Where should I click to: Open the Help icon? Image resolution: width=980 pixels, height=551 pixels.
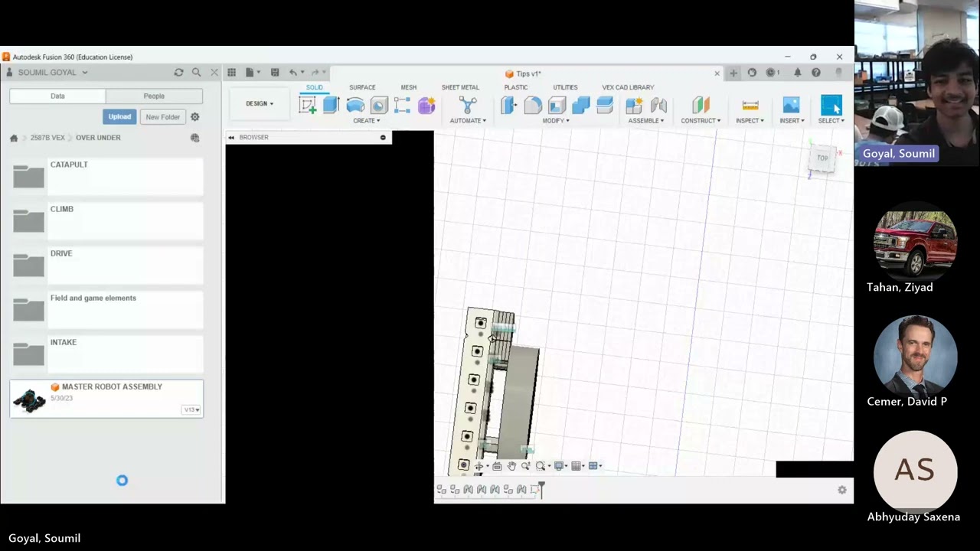pyautogui.click(x=816, y=73)
